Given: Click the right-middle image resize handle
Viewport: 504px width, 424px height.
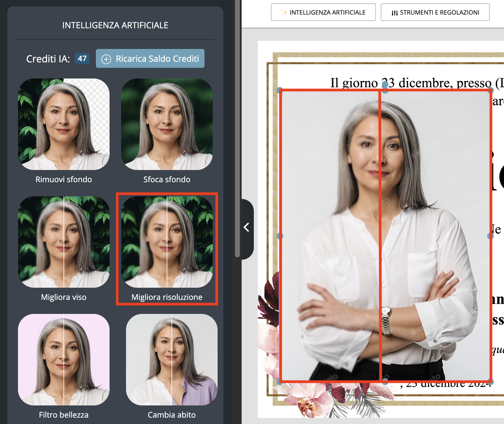Looking at the screenshot, I should click(490, 236).
